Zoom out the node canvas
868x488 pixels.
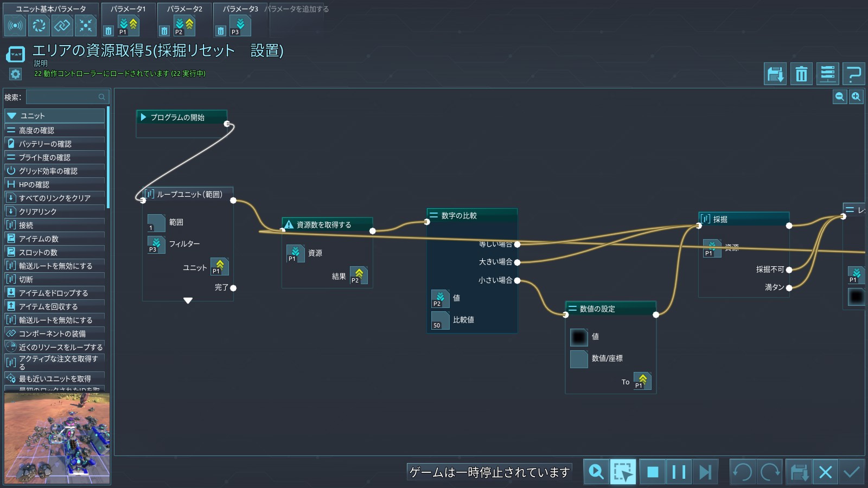click(840, 97)
